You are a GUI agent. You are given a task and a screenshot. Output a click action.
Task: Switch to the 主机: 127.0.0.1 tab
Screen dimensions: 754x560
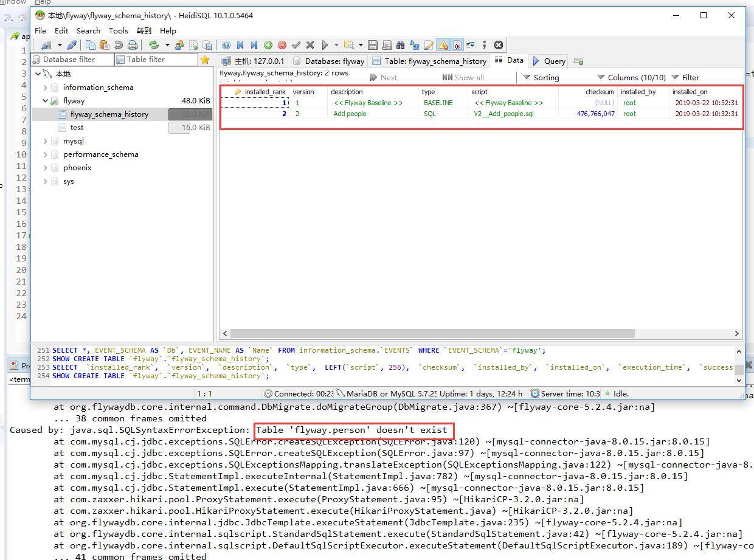pos(253,61)
